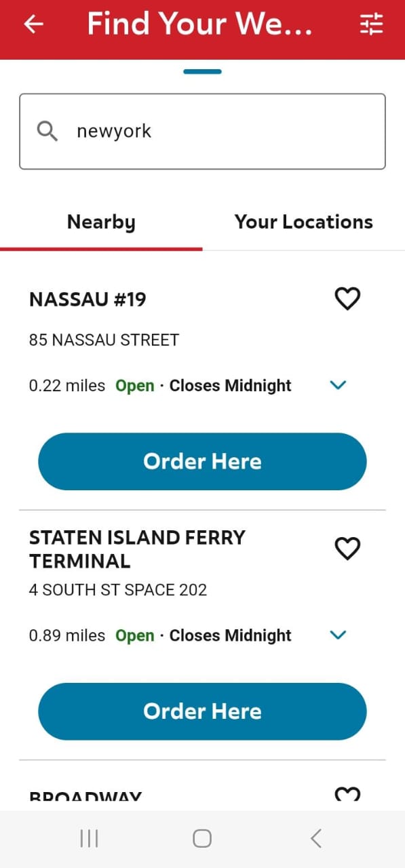
Task: Tap the Android back navigation arrow
Action: pos(315,838)
